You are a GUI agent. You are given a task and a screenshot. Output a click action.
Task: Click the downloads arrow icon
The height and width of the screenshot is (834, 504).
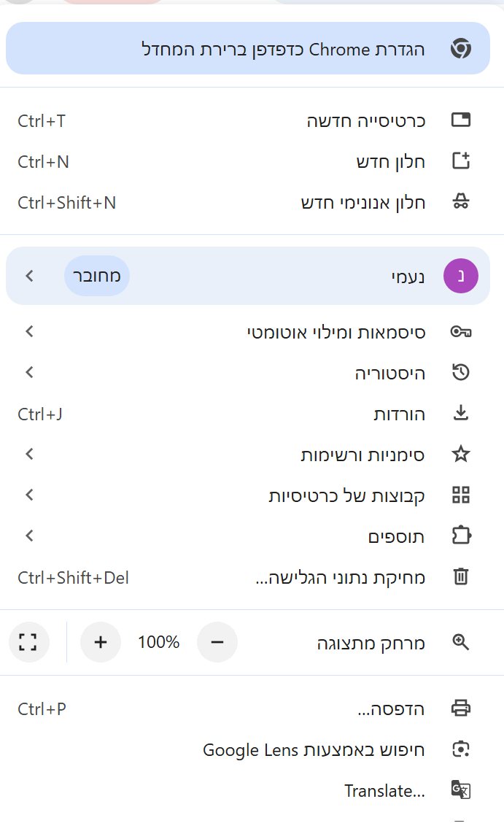(x=461, y=414)
